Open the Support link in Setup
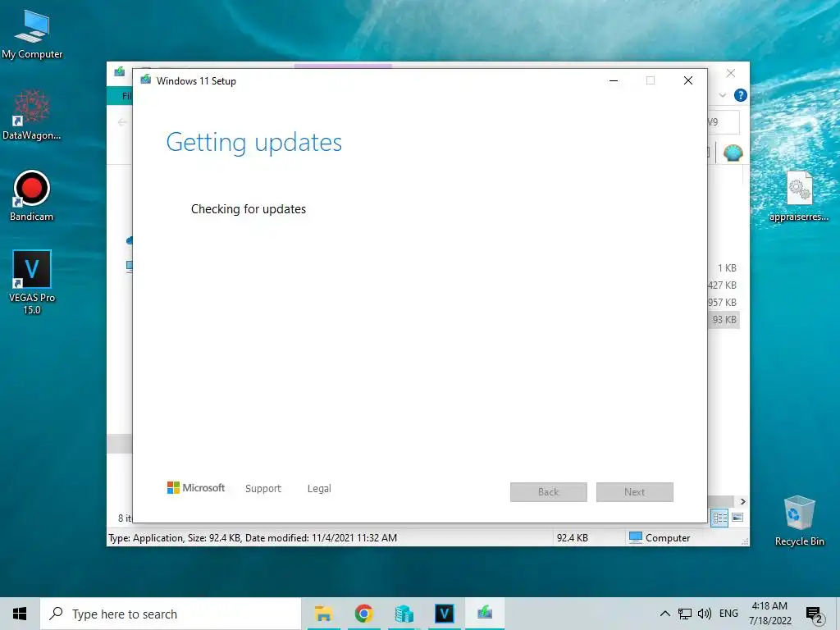This screenshot has width=840, height=630. pos(263,489)
